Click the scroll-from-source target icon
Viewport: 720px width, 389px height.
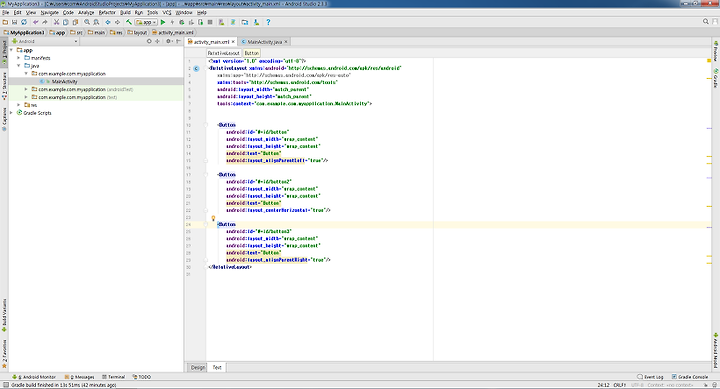click(x=149, y=41)
